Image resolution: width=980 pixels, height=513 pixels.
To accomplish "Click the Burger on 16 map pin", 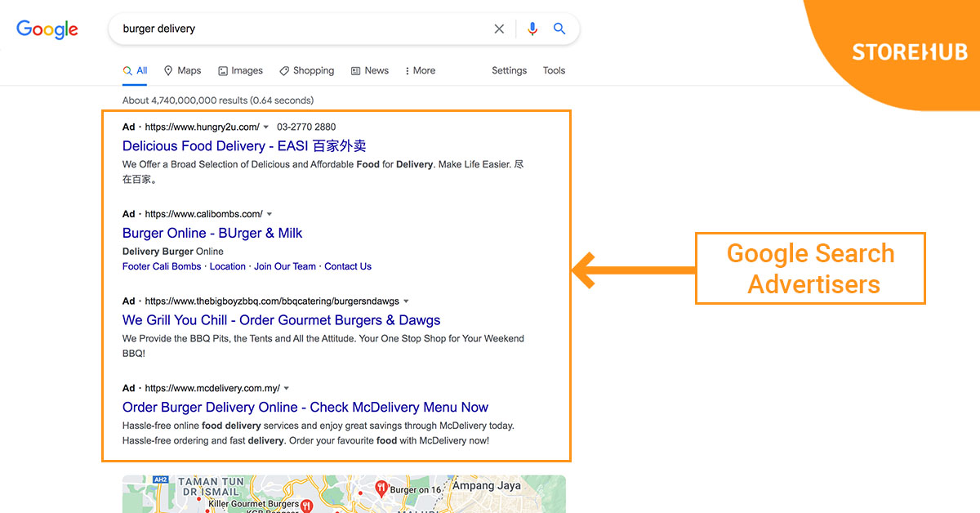I will coord(381,488).
